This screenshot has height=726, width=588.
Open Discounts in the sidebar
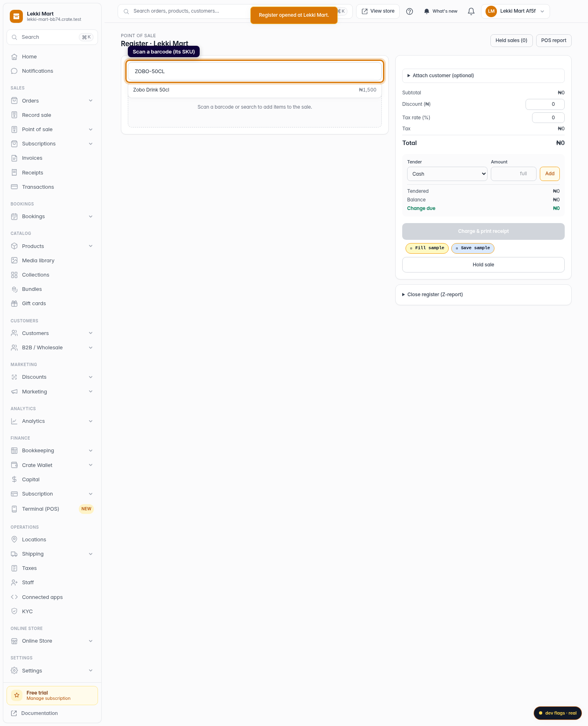52,377
